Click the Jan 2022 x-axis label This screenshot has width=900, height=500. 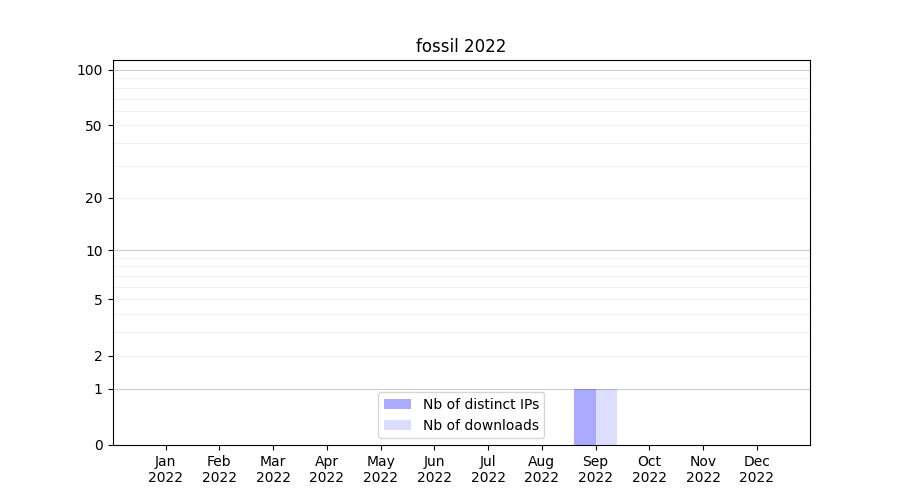(x=166, y=469)
